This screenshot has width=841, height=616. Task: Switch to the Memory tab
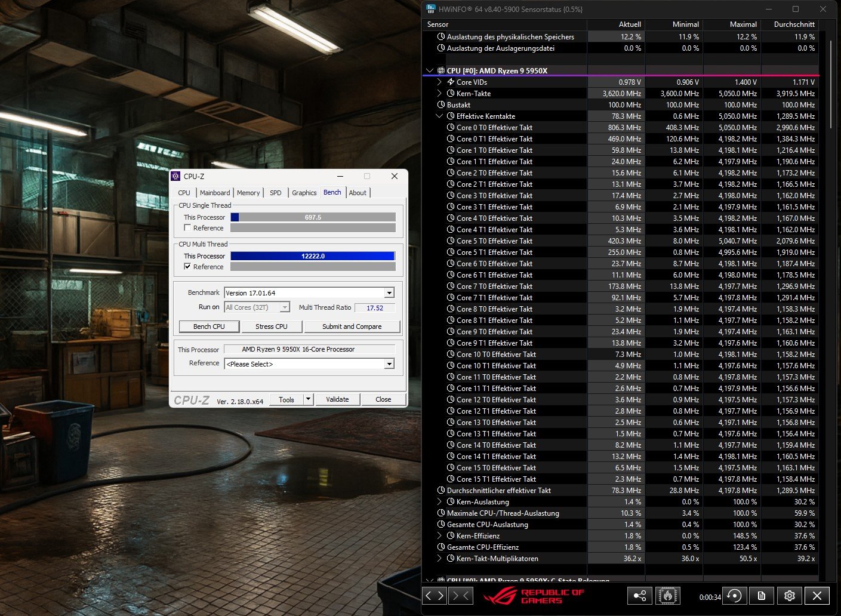248,193
